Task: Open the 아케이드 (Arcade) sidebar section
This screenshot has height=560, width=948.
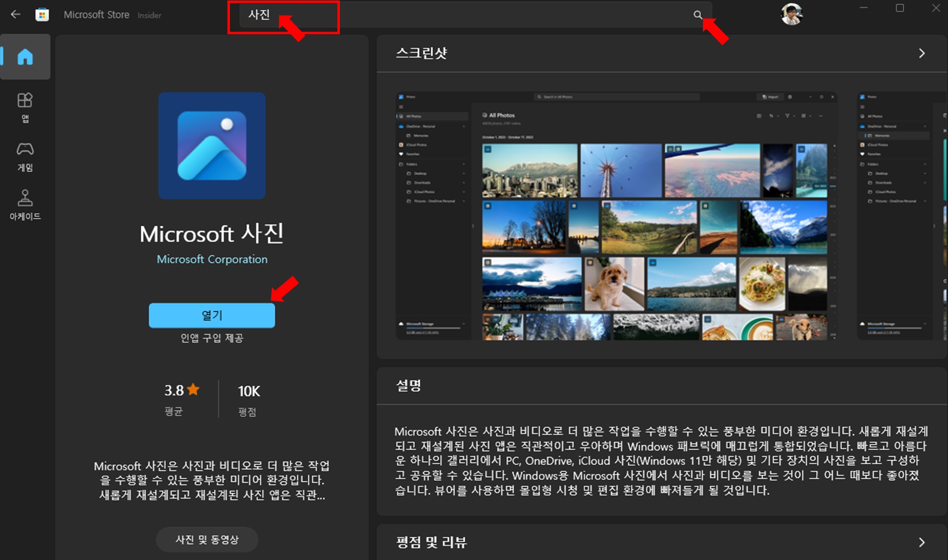Action: pos(25,205)
